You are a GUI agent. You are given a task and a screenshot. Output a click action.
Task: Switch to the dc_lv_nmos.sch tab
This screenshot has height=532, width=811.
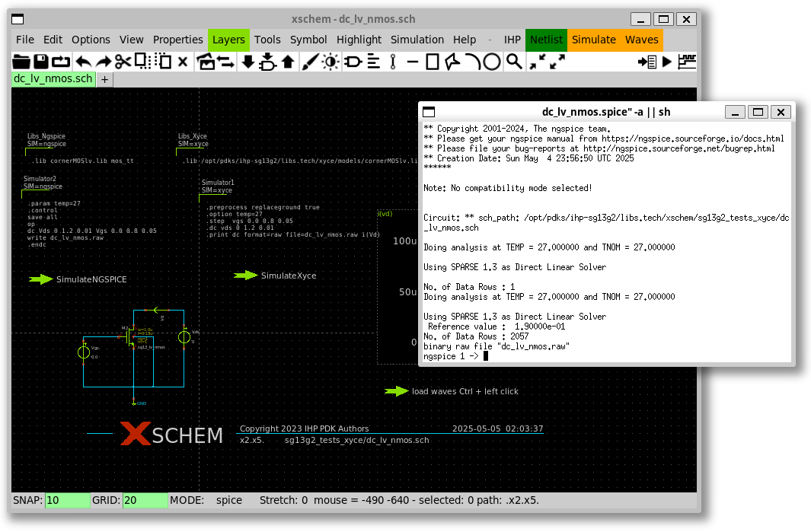pos(53,78)
